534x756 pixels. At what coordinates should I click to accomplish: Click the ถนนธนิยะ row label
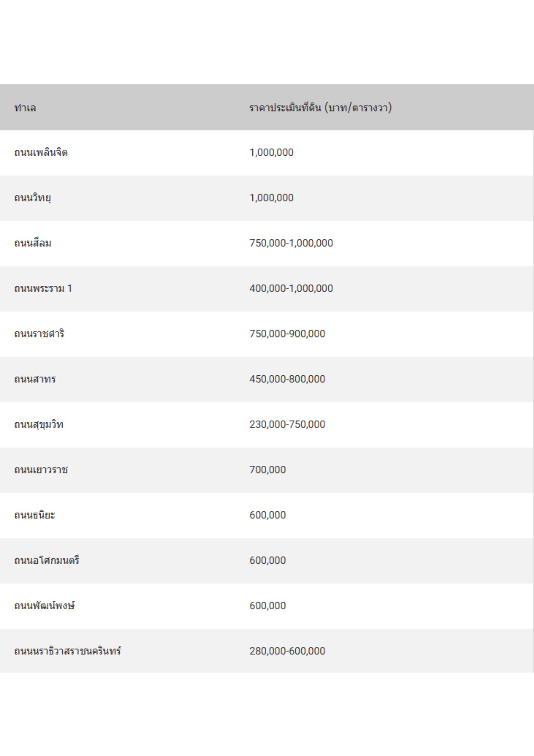[35, 515]
